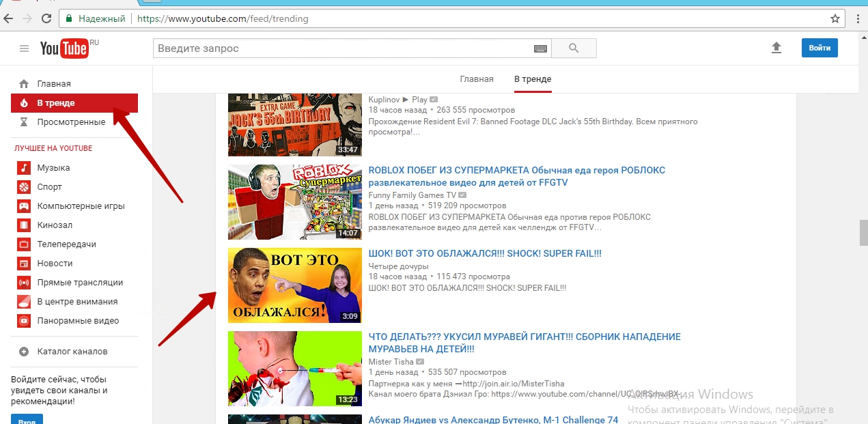Click the Новости news icon
This screenshot has height=424, width=868.
pyautogui.click(x=24, y=264)
